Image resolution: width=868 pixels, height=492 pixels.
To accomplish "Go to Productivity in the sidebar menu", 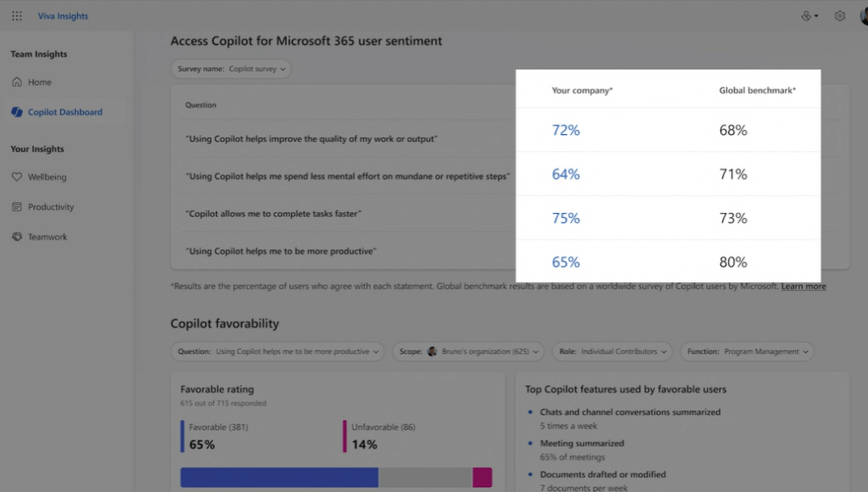I will click(51, 207).
